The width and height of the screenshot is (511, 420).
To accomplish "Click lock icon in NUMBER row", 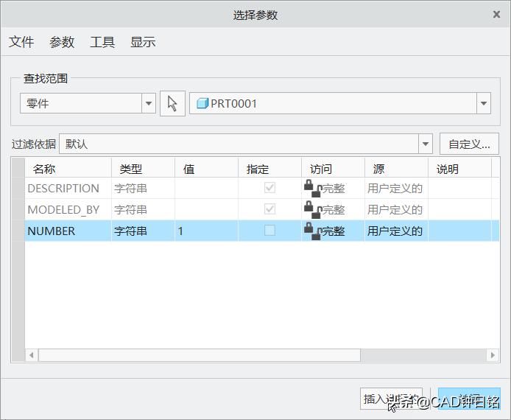I will 313,231.
